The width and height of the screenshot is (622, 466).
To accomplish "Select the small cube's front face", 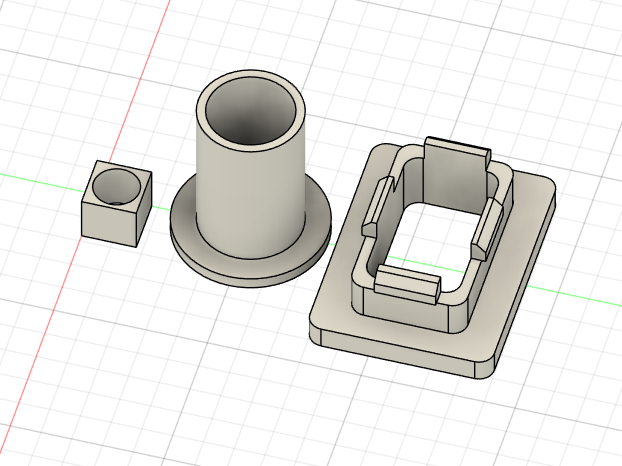I will tap(107, 223).
